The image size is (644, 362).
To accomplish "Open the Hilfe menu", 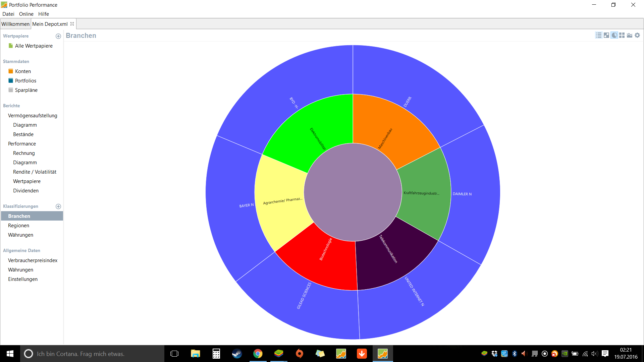I will click(43, 14).
